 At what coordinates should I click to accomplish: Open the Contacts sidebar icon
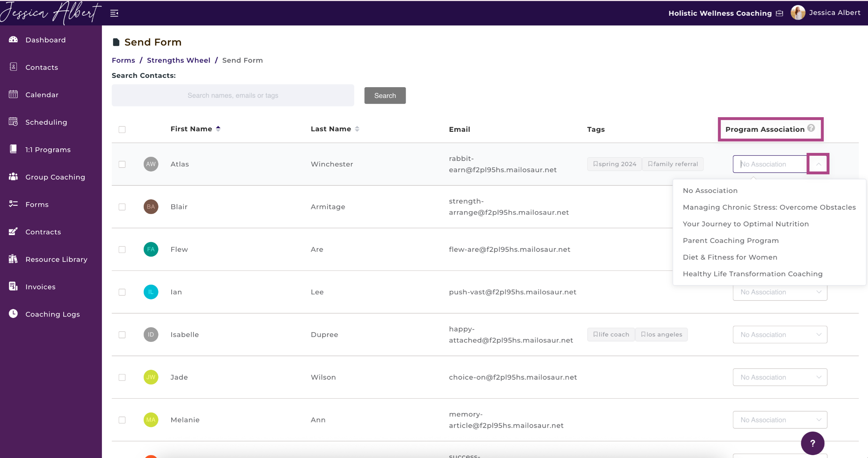pos(13,67)
